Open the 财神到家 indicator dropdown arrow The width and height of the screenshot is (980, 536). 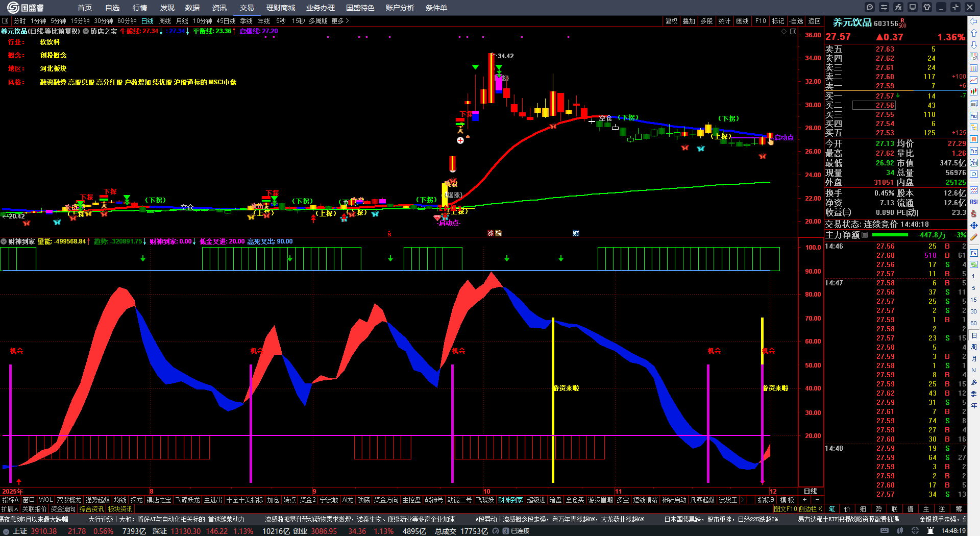coord(4,241)
